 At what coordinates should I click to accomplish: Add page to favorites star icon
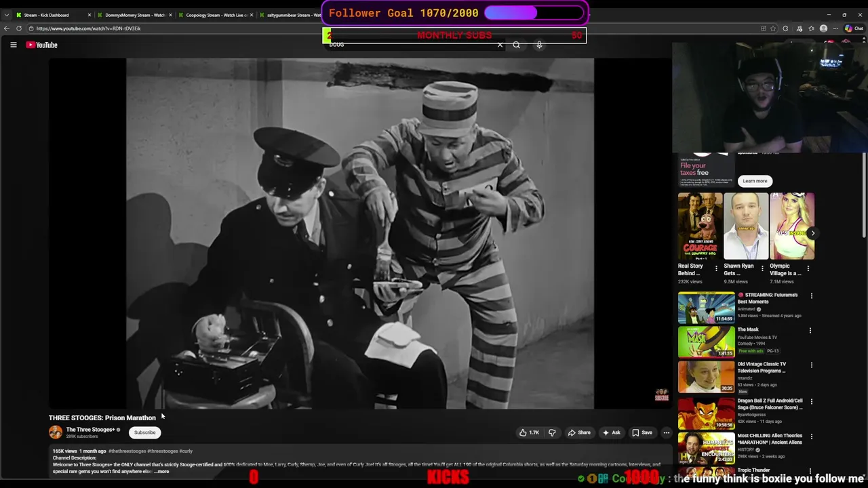point(774,28)
